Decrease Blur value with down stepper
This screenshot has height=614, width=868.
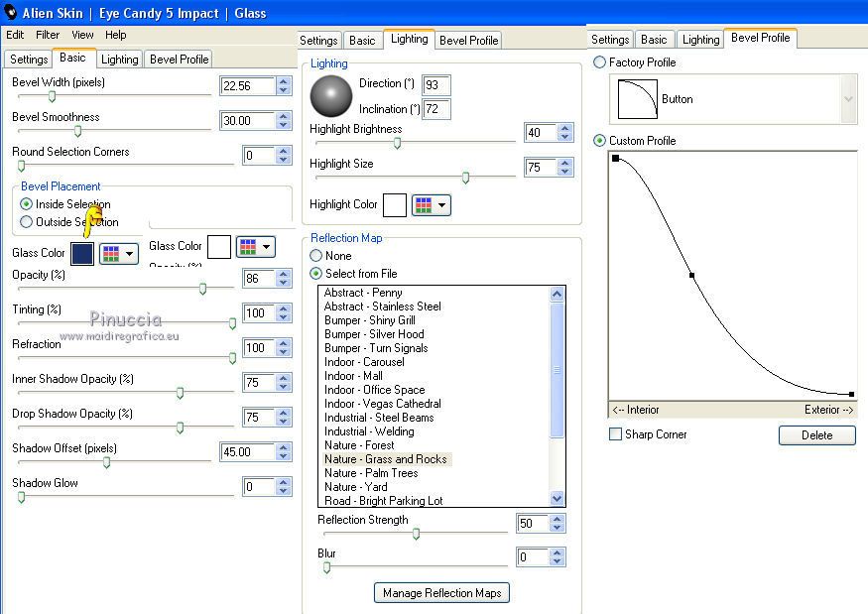click(x=557, y=561)
